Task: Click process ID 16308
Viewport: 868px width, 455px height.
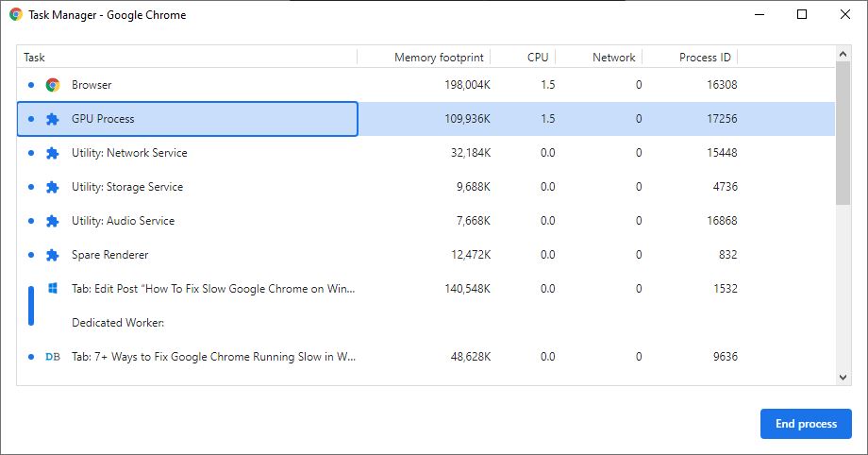Action: [722, 85]
